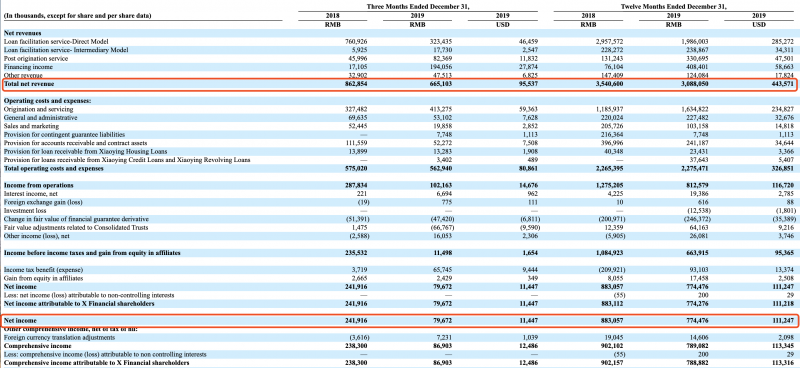This screenshot has width=800, height=368.
Task: Click the Investment loss row label
Action: (25, 210)
